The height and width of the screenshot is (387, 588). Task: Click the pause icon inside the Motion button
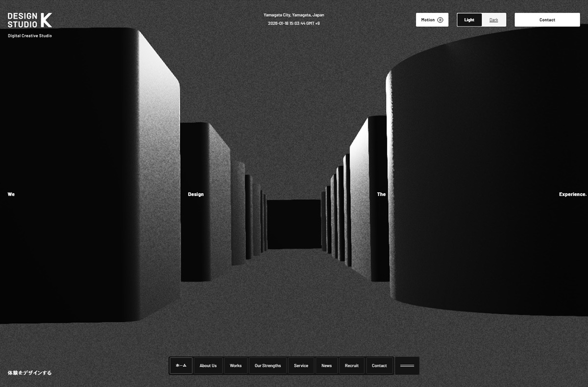tap(441, 20)
